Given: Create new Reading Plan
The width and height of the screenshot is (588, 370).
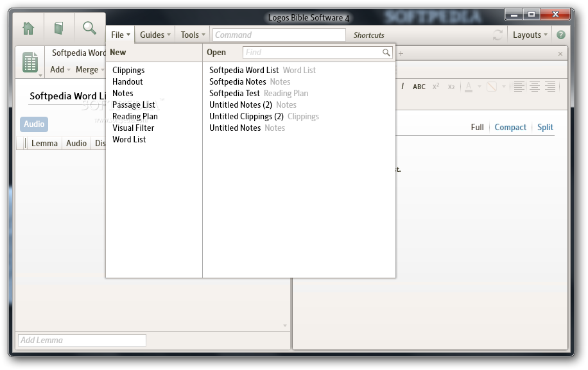Looking at the screenshot, I should coord(135,117).
